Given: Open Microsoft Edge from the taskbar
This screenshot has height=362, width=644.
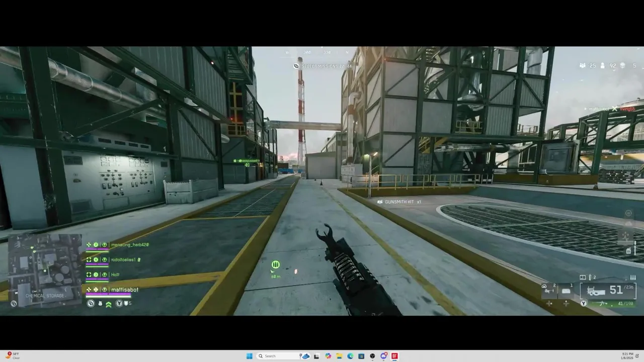Looking at the screenshot, I should (350, 356).
